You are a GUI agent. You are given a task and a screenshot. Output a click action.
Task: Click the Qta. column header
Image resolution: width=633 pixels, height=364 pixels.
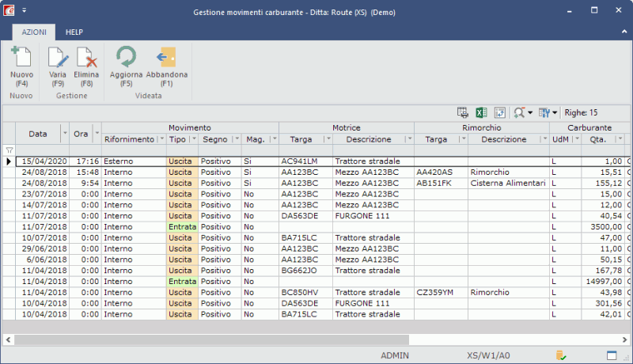[x=598, y=139]
